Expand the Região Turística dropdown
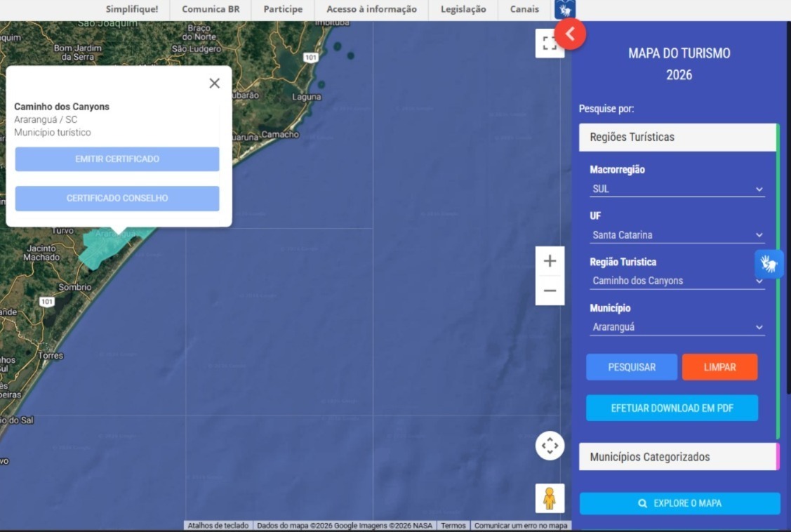This screenshot has height=532, width=791. coord(677,281)
